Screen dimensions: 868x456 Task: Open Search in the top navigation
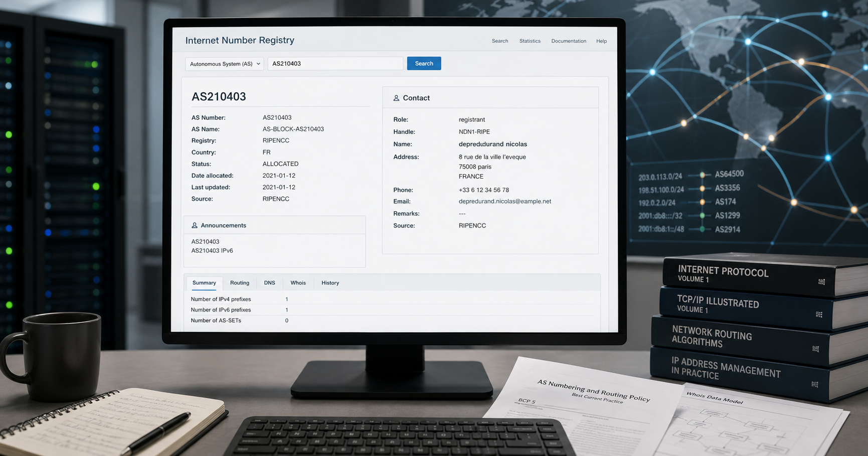499,41
